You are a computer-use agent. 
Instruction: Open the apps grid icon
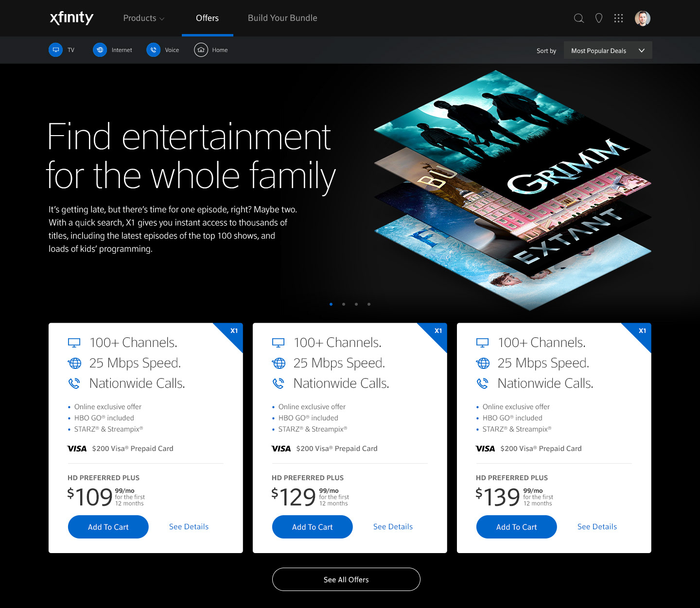click(x=618, y=18)
